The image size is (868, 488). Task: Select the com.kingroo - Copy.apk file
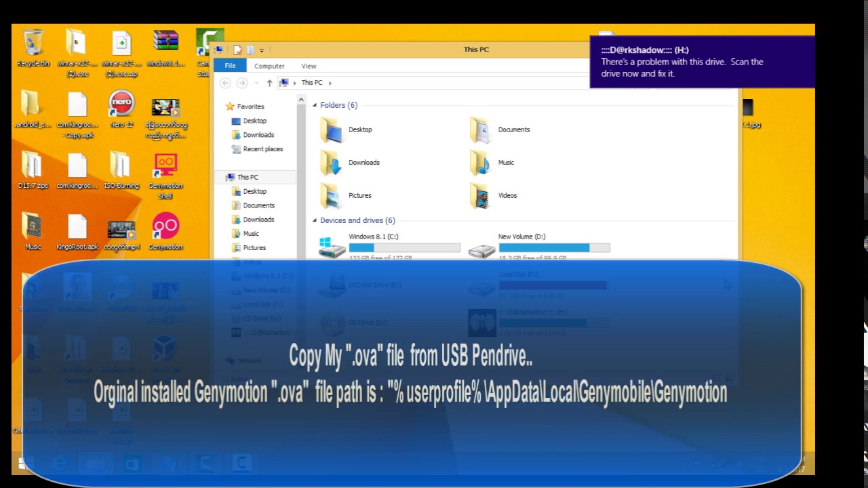click(x=77, y=115)
